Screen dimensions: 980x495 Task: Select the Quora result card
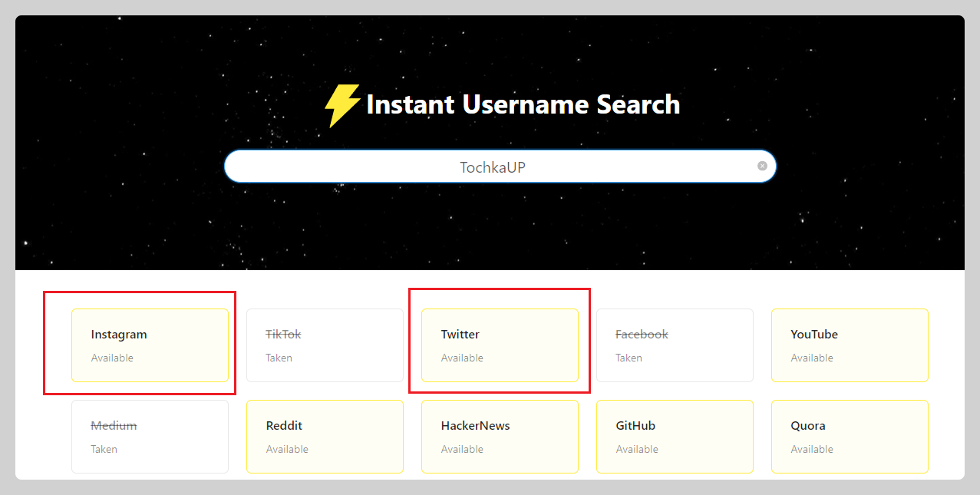click(850, 436)
